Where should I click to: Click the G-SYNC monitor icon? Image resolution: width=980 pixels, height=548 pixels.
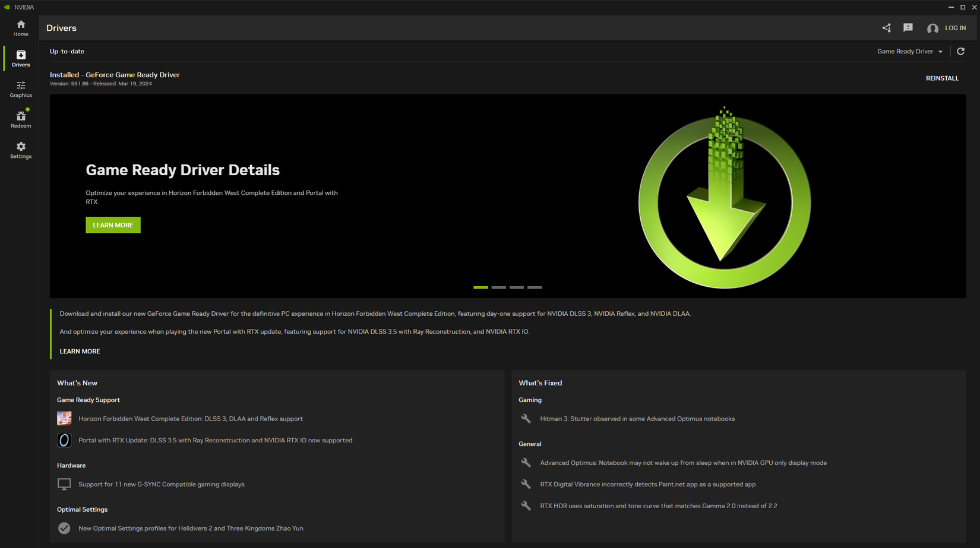[64, 484]
